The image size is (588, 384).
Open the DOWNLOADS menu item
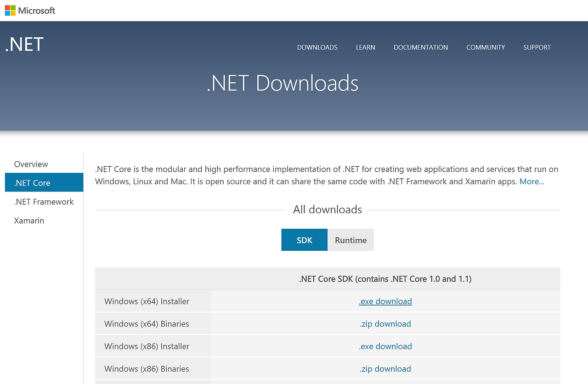coord(317,47)
